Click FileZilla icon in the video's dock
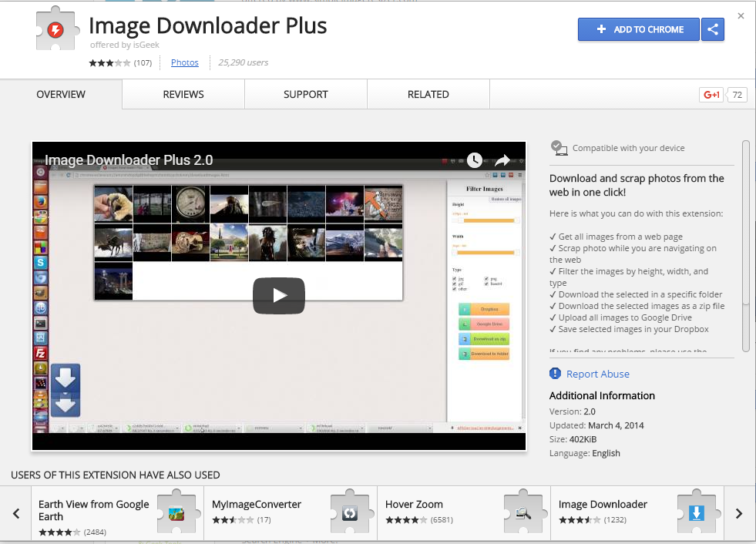This screenshot has width=756, height=544. [x=41, y=353]
